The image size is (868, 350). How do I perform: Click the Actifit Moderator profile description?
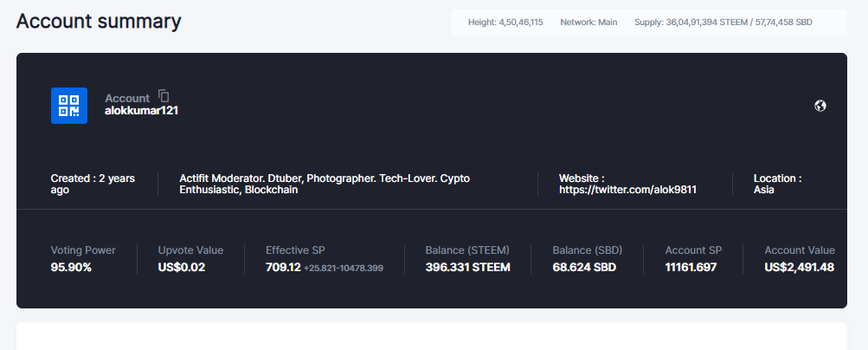tap(325, 184)
